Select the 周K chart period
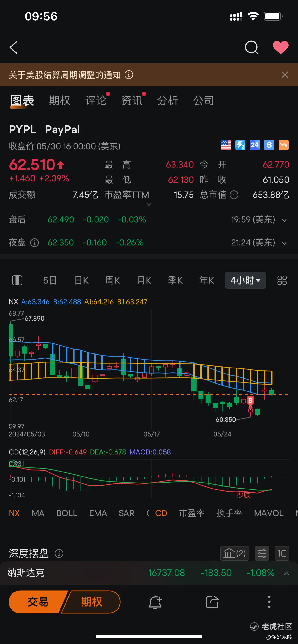The width and height of the screenshot is (298, 644). 113,280
